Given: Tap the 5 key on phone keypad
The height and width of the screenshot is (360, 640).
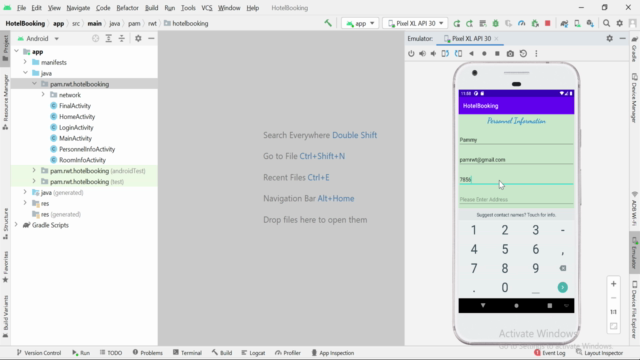Looking at the screenshot, I should tap(505, 249).
